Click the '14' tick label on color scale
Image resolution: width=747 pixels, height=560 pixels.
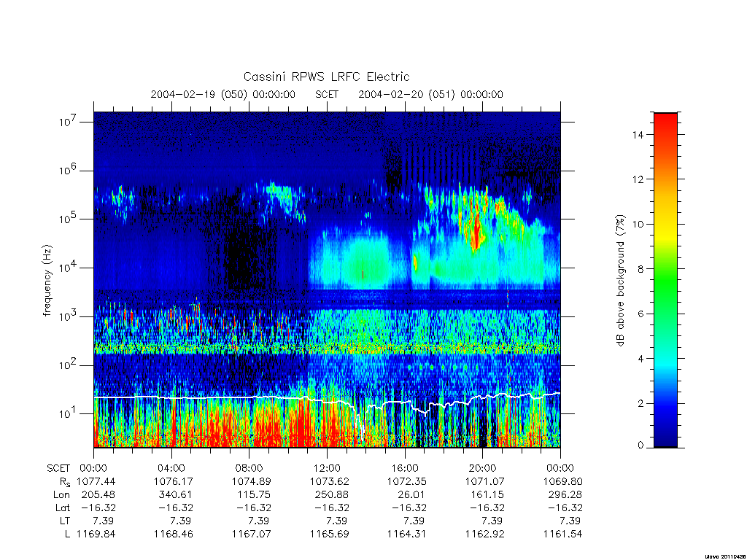638,135
